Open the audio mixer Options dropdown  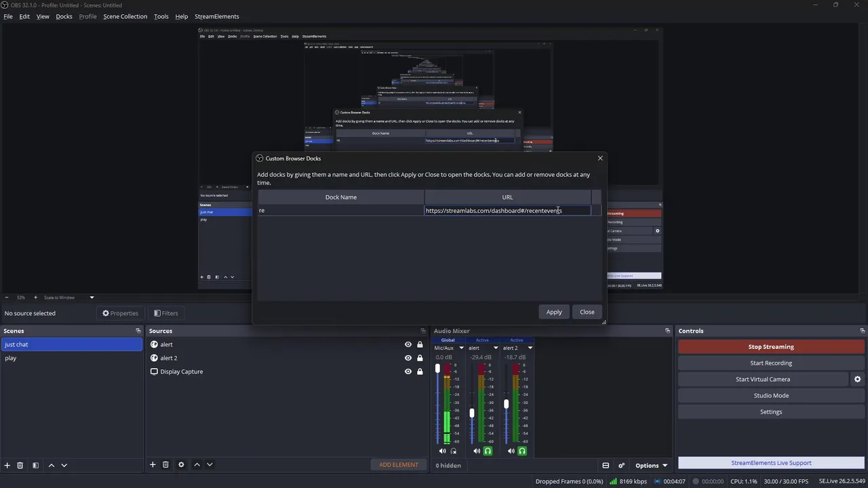click(x=651, y=466)
